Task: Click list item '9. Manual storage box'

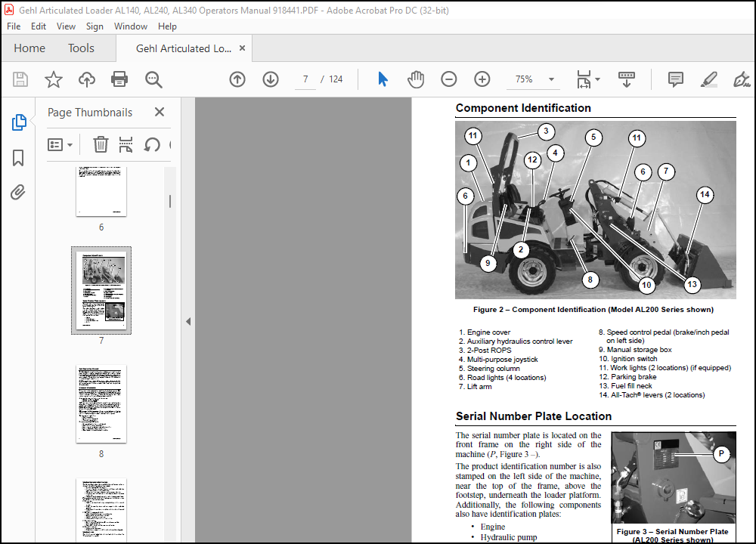Action: pyautogui.click(x=636, y=350)
